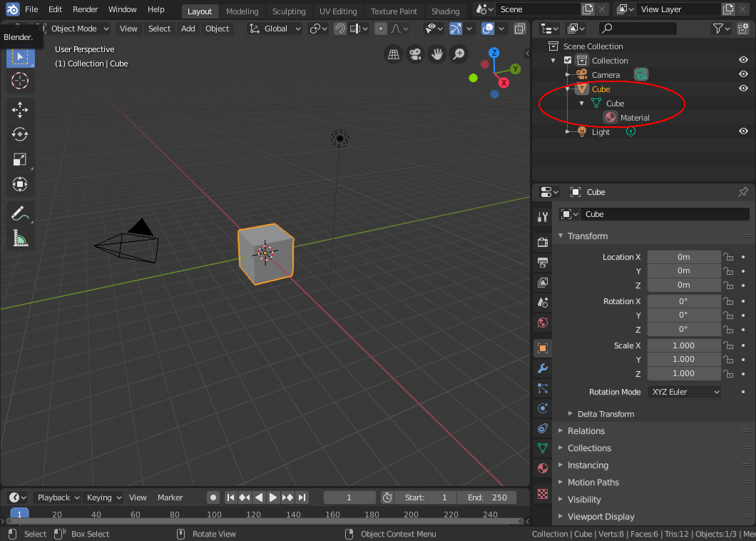The height and width of the screenshot is (541, 756).
Task: Open the Rotation Mode XYZ Euler dropdown
Action: (x=685, y=392)
